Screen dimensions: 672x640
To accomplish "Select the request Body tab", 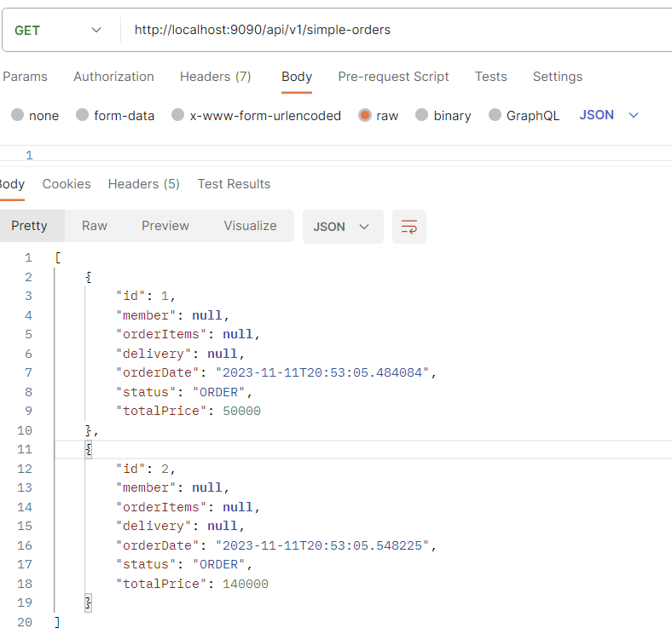I will click(297, 77).
